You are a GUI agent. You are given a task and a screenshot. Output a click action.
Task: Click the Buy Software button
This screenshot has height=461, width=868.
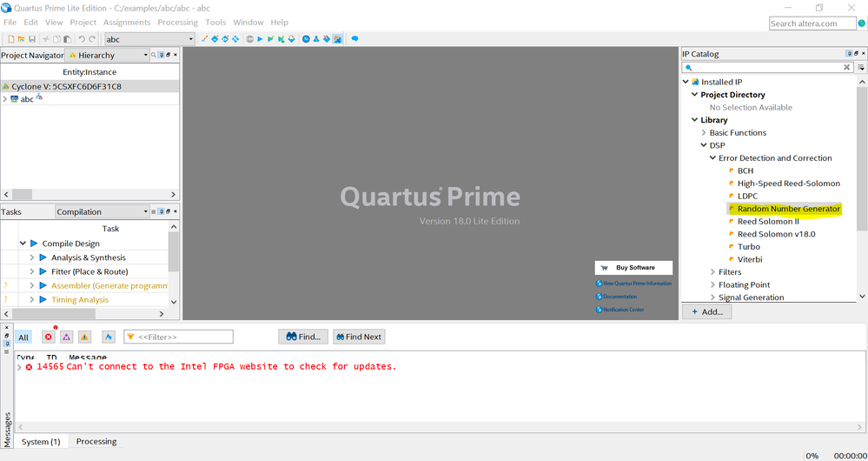[x=633, y=268]
